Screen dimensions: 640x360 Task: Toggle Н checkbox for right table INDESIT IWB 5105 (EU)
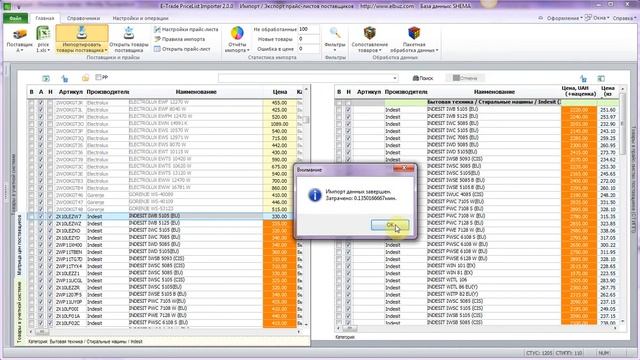348,110
